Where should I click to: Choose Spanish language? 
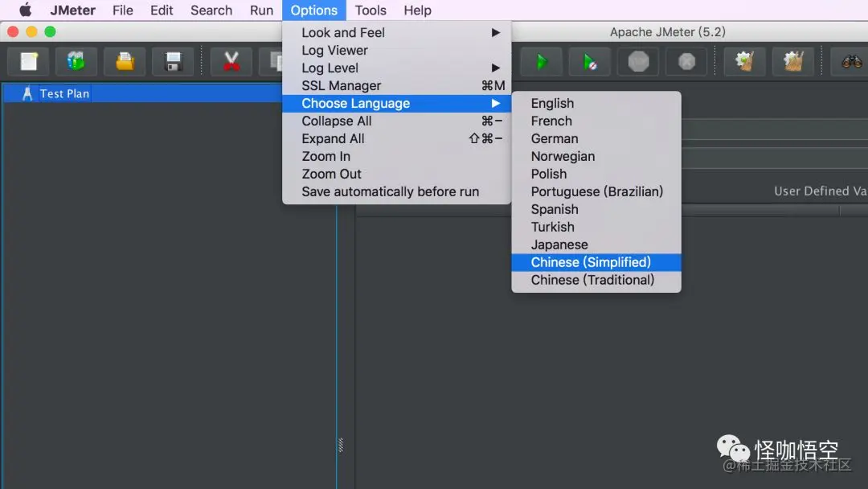(x=596, y=209)
